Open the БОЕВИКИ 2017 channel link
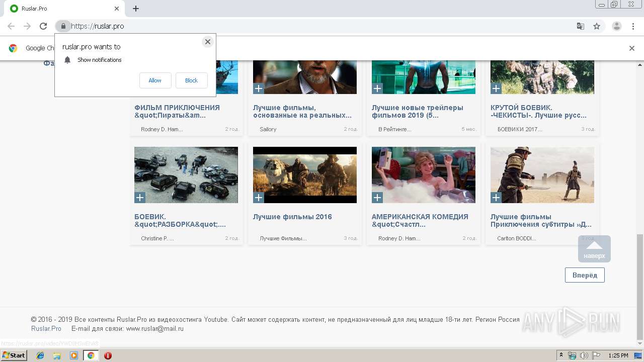 tap(520, 129)
